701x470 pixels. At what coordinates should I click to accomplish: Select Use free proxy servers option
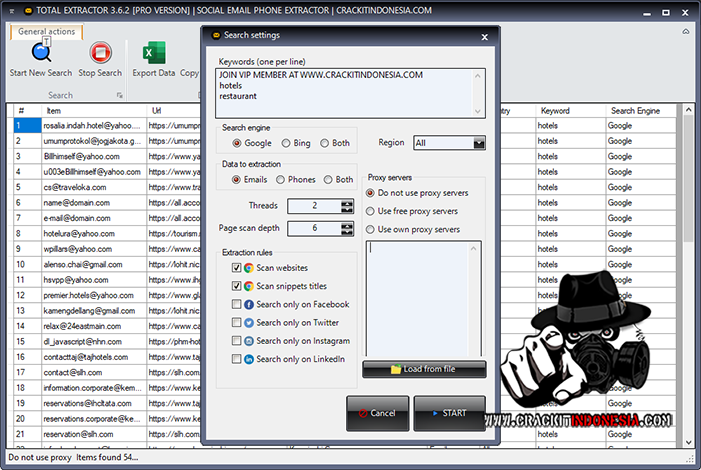(371, 211)
